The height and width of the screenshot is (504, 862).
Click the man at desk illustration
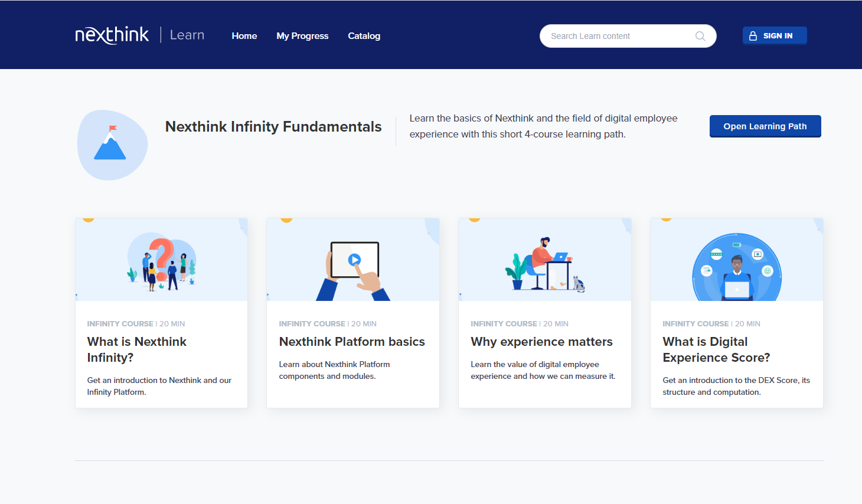[x=544, y=264]
